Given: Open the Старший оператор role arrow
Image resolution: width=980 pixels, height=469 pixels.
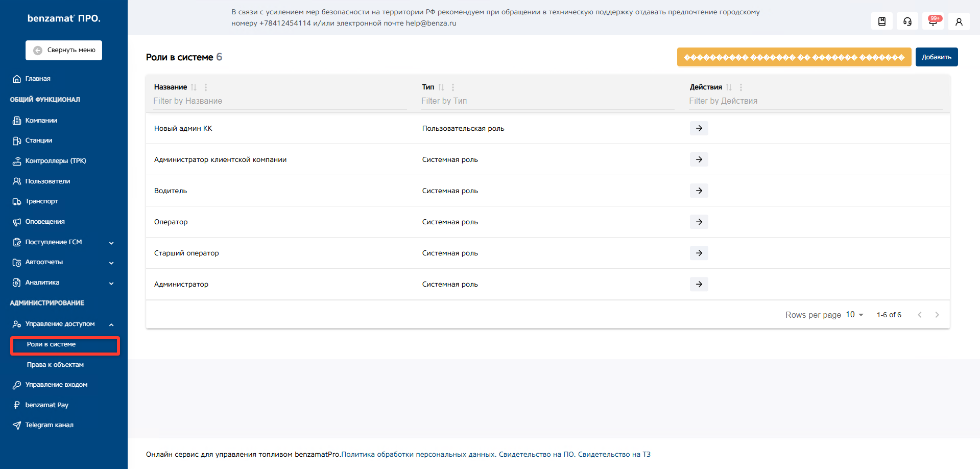Looking at the screenshot, I should tap(699, 253).
